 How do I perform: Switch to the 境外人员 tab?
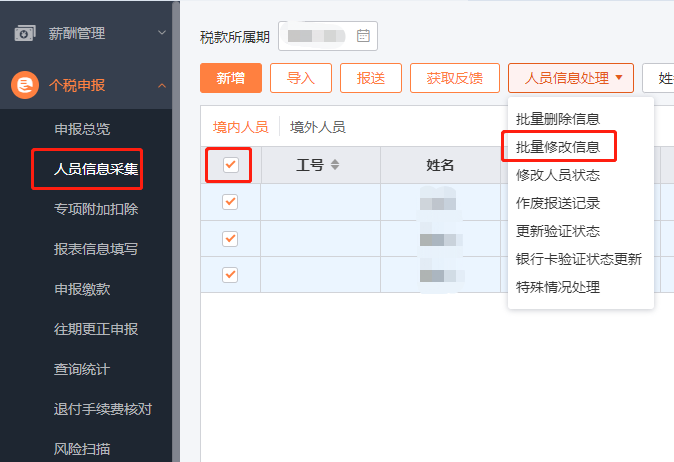(318, 127)
